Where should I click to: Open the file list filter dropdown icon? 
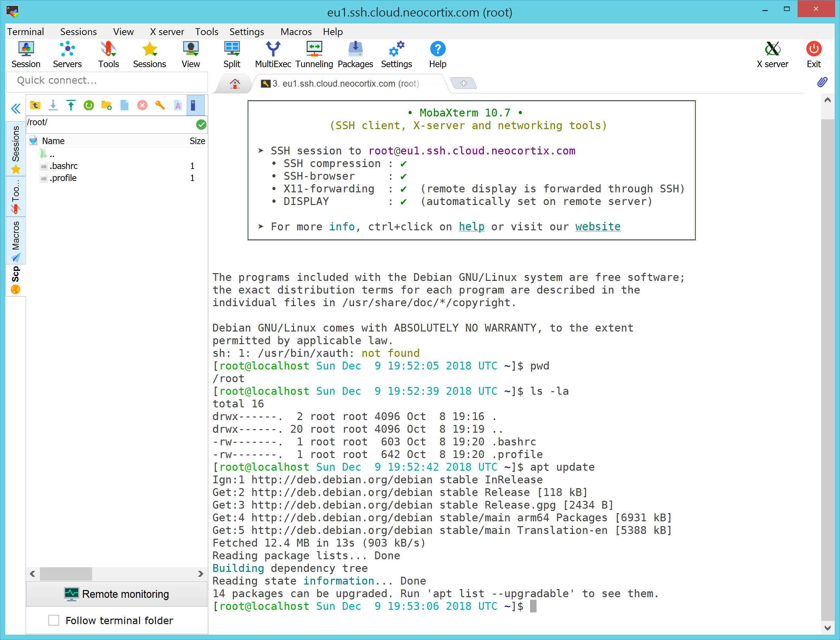33,141
